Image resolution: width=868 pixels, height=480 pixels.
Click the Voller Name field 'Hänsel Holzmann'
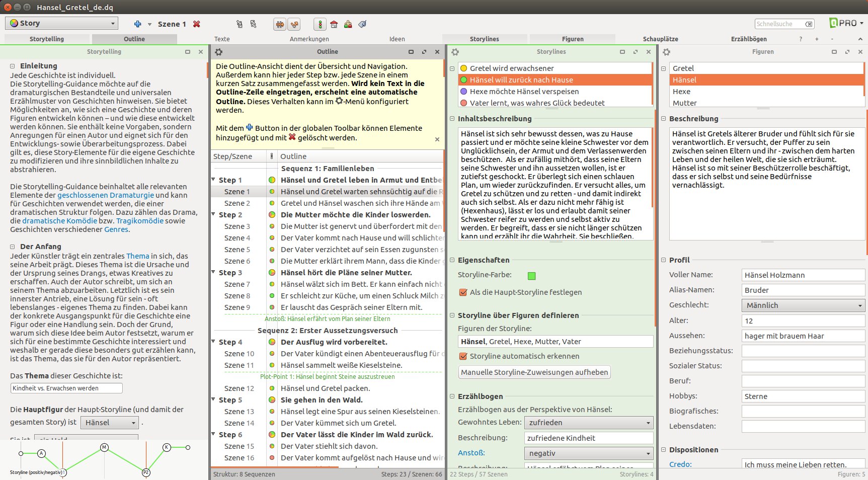tap(803, 275)
